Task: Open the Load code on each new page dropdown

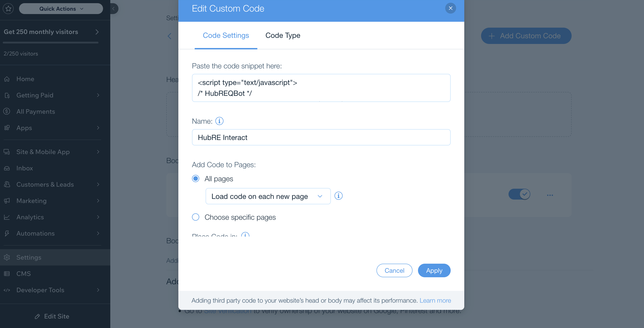Action: click(268, 196)
